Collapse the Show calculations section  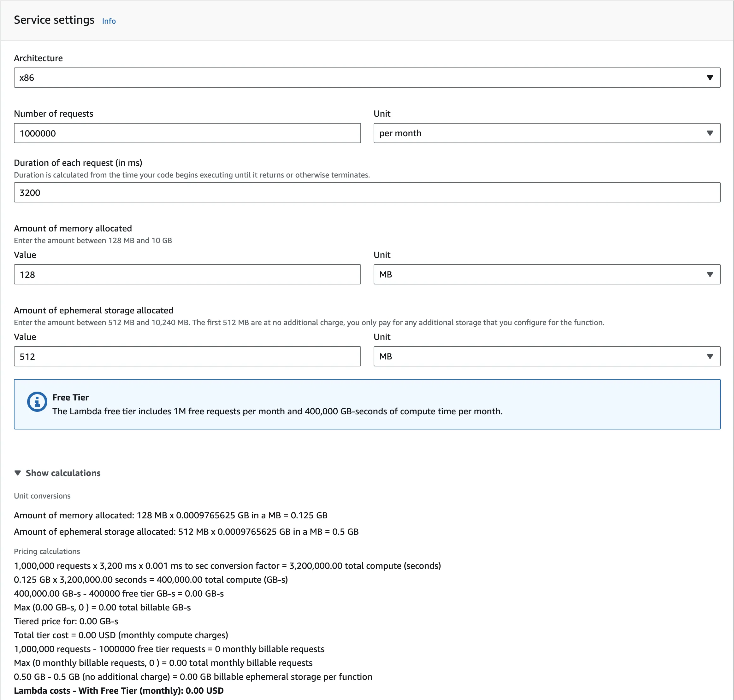coord(63,473)
